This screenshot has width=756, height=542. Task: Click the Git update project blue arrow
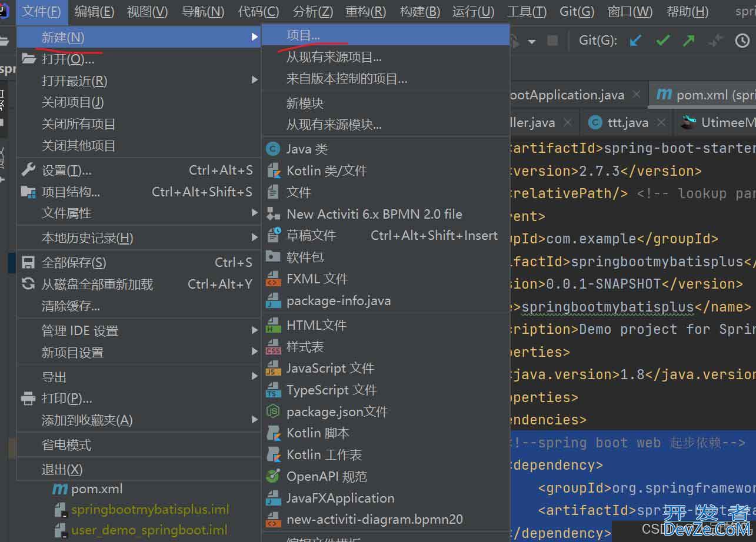[x=635, y=41]
